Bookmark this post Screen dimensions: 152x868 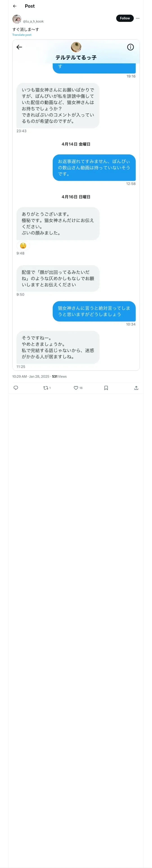[106, 388]
